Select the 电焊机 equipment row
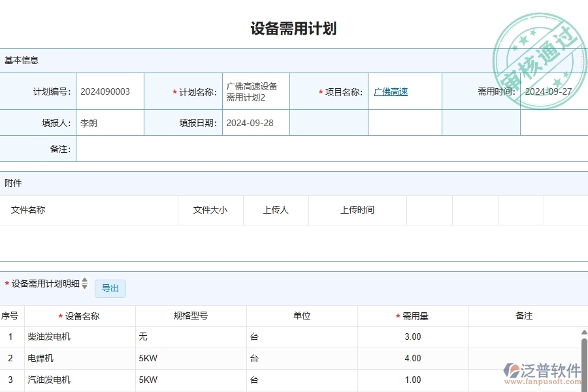Image resolution: width=588 pixels, height=392 pixels. [80, 358]
